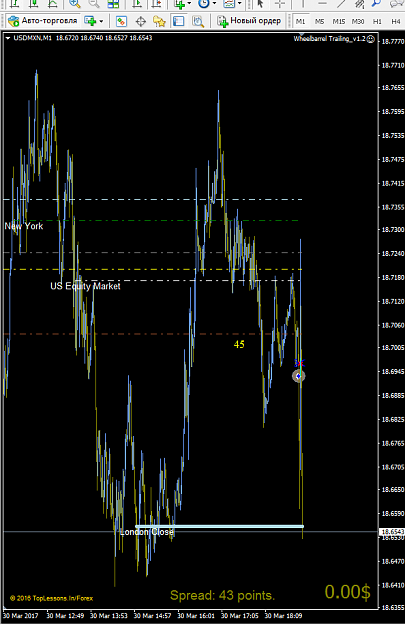Click the New York session label
This screenshot has width=405, height=625.
pos(24,226)
